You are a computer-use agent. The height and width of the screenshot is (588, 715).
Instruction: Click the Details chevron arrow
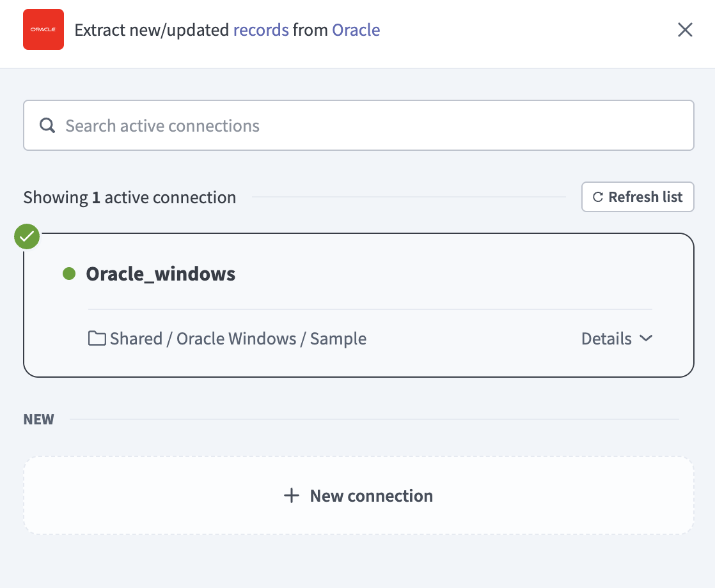(646, 339)
